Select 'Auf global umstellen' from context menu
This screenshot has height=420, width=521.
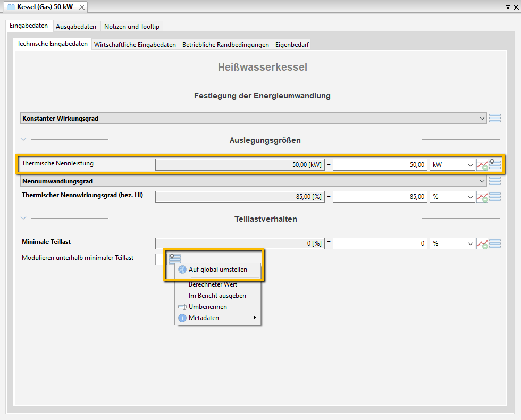(217, 270)
